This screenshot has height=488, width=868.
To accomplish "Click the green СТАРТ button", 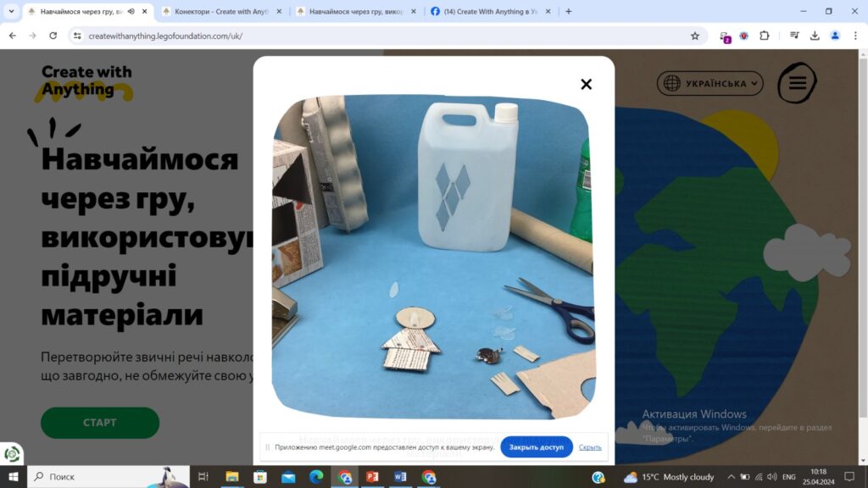I will click(x=100, y=423).
